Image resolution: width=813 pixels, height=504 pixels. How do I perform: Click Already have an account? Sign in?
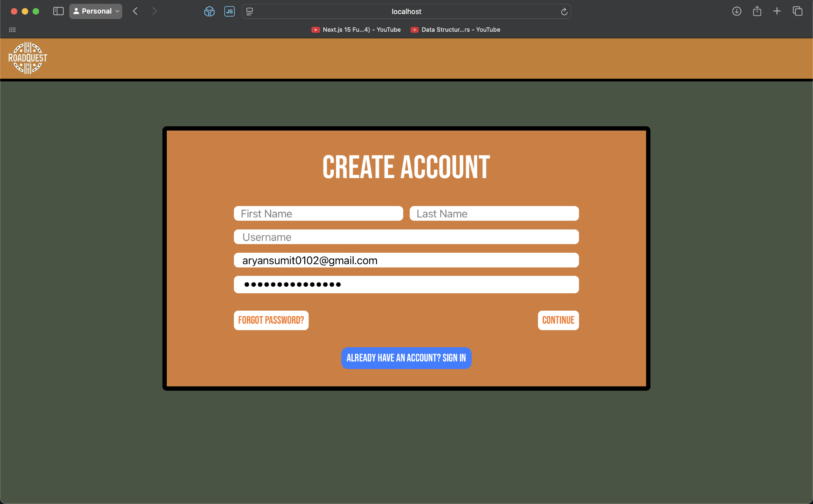click(x=406, y=358)
